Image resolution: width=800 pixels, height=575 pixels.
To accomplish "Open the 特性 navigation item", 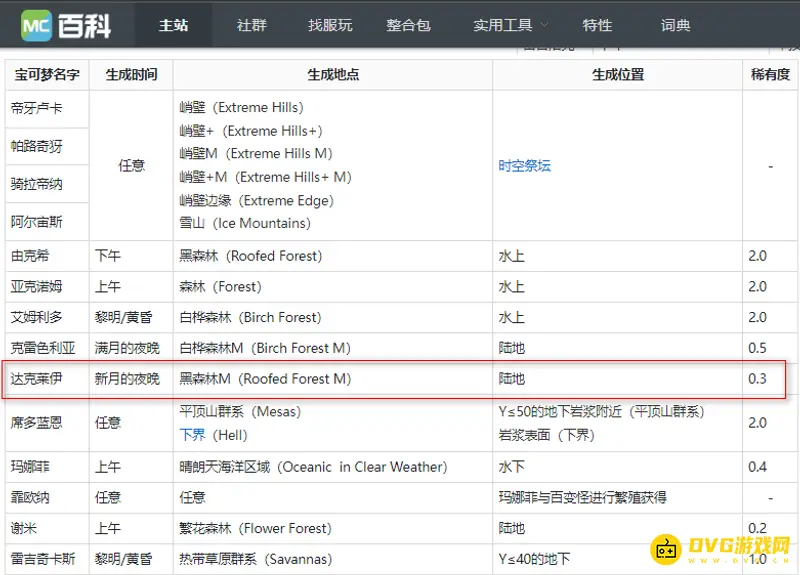I will (597, 25).
